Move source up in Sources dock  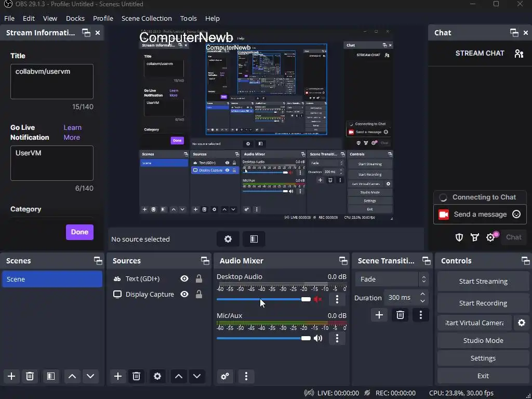(x=179, y=376)
